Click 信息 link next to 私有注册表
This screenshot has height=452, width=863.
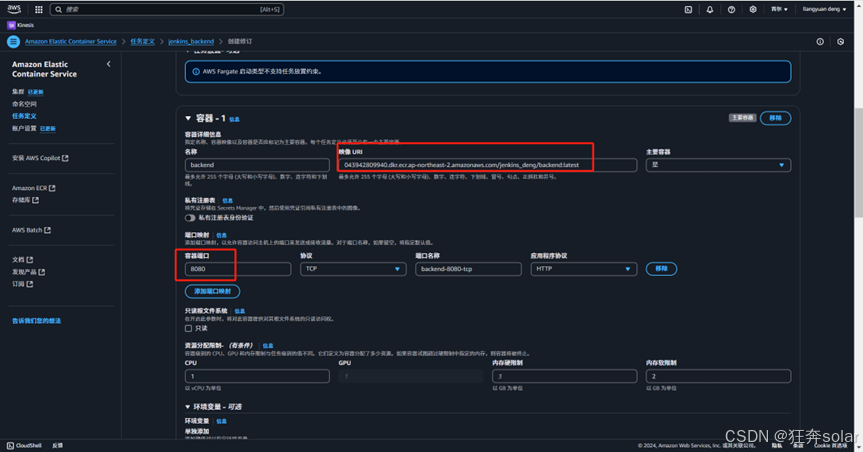tap(227, 201)
